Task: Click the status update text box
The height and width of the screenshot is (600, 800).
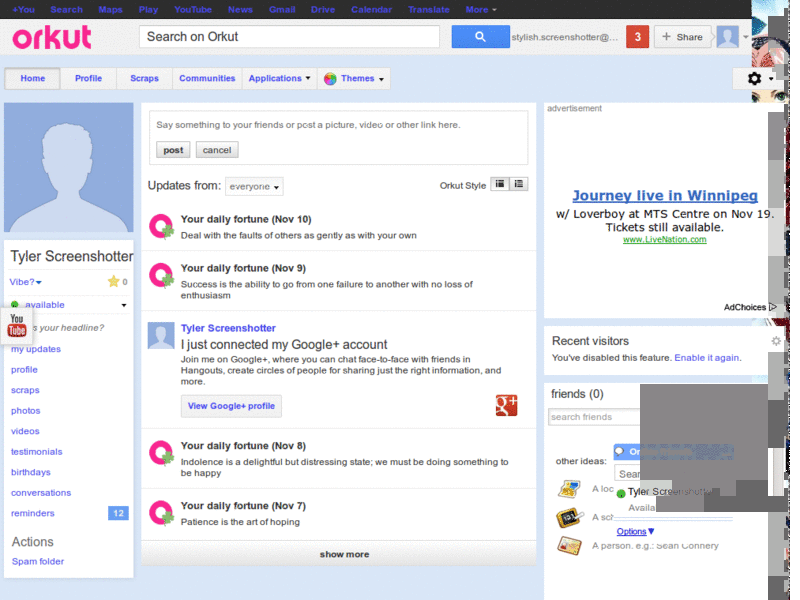Action: click(338, 125)
